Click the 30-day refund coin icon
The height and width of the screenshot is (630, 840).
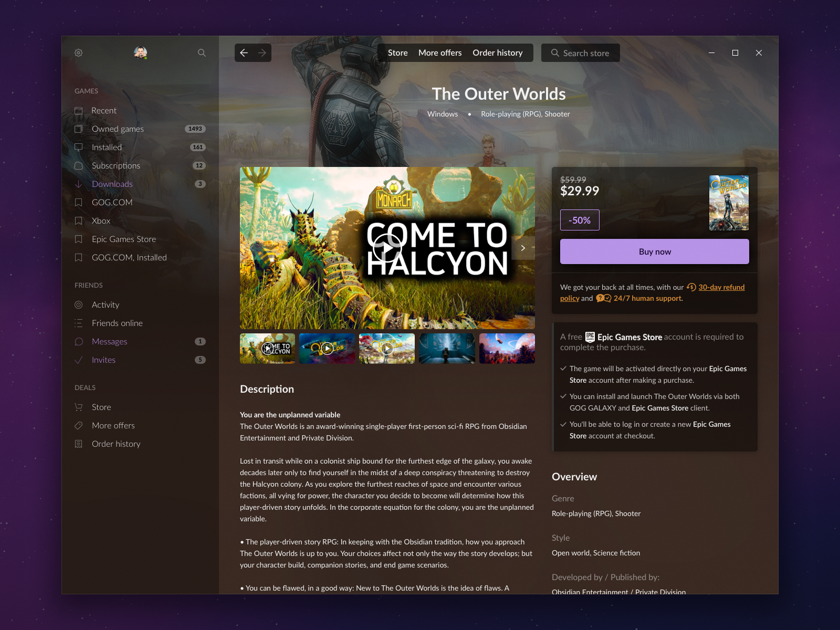click(691, 287)
